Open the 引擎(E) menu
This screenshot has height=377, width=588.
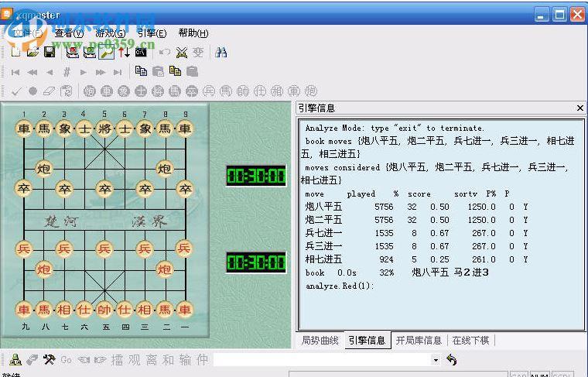coord(152,33)
